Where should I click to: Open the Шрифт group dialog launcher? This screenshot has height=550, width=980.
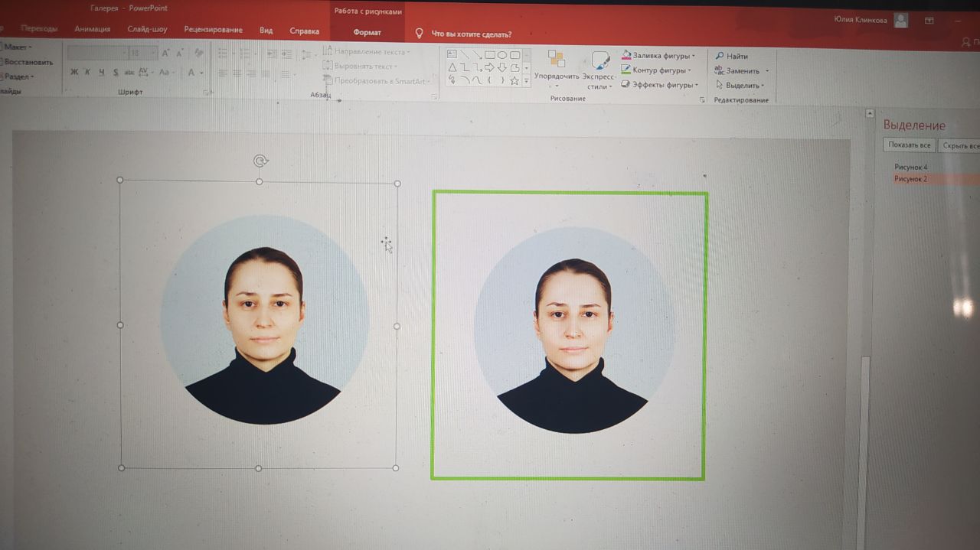(x=207, y=93)
